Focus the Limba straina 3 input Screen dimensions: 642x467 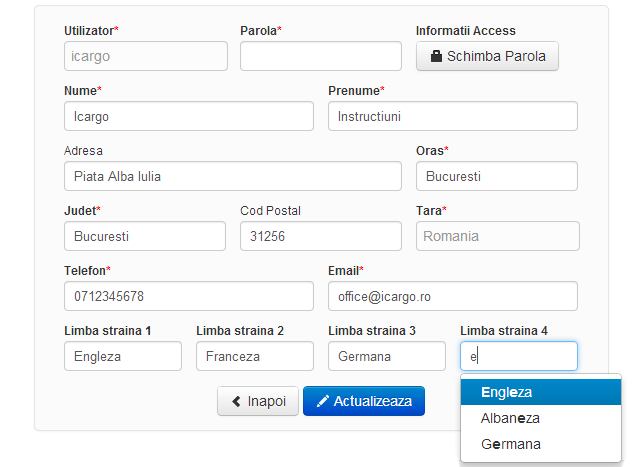pyautogui.click(x=386, y=356)
